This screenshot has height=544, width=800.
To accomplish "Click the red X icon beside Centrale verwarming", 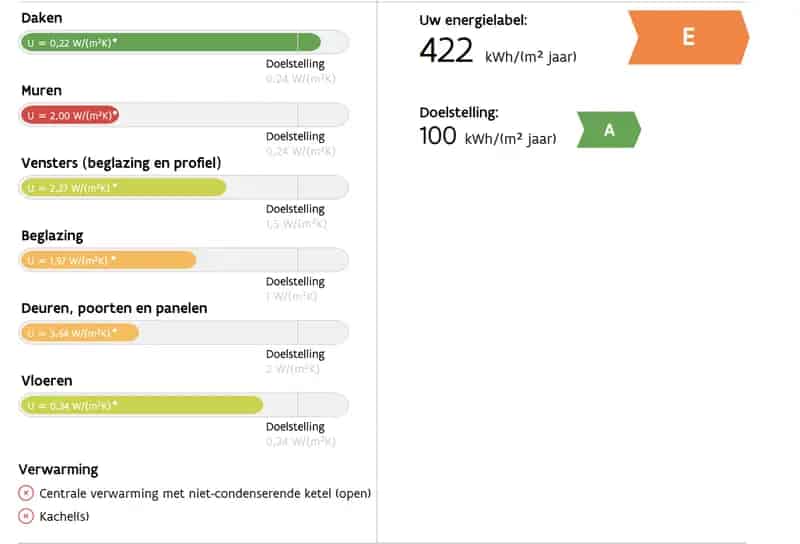I will coord(26,493).
